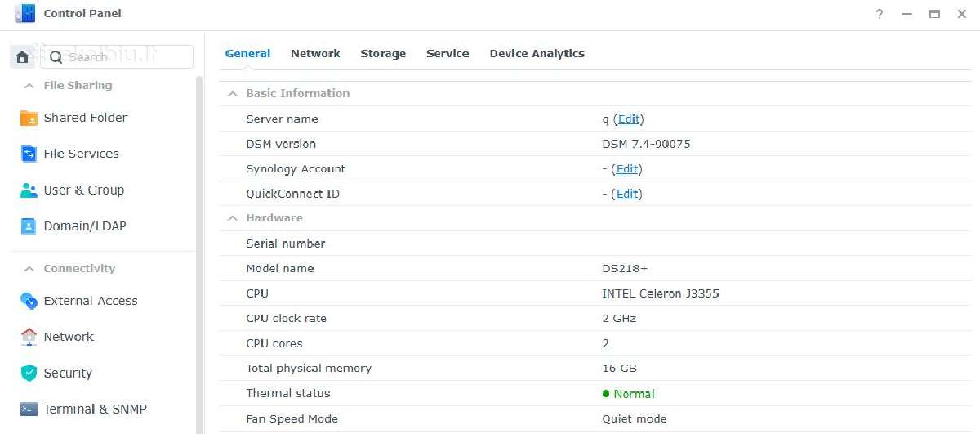The height and width of the screenshot is (434, 980).
Task: Click the CPU cores label
Action: coord(274,343)
